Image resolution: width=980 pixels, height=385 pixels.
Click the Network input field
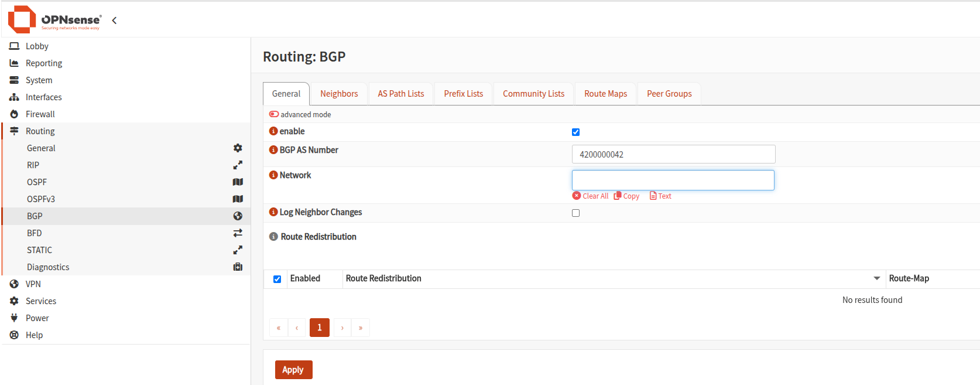click(x=673, y=180)
